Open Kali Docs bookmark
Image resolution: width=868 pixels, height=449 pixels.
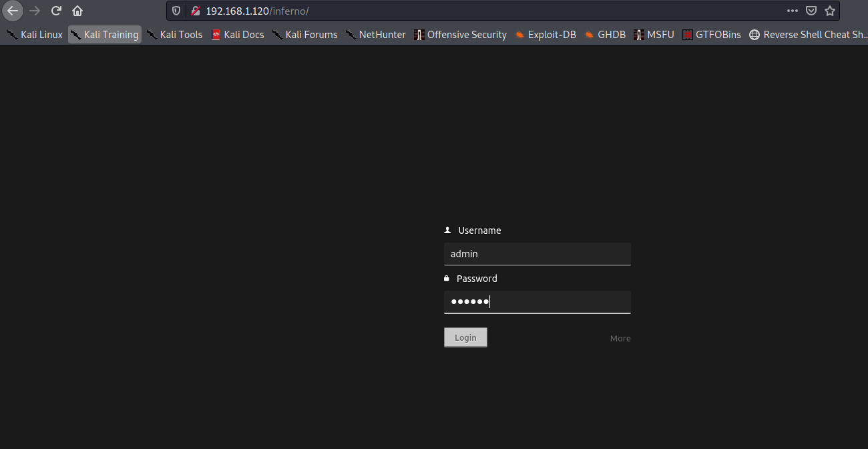[x=238, y=35]
